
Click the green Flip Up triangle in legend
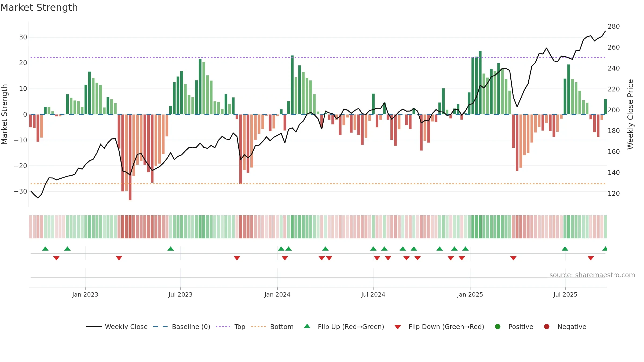(307, 326)
